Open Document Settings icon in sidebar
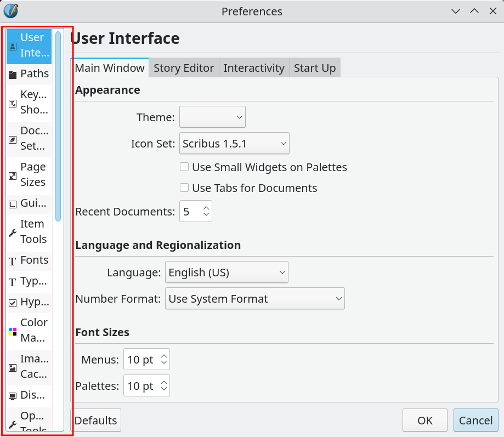 coord(13,139)
